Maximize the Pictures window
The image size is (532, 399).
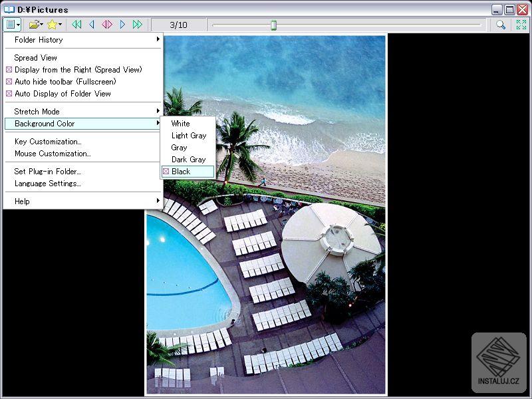click(x=509, y=9)
